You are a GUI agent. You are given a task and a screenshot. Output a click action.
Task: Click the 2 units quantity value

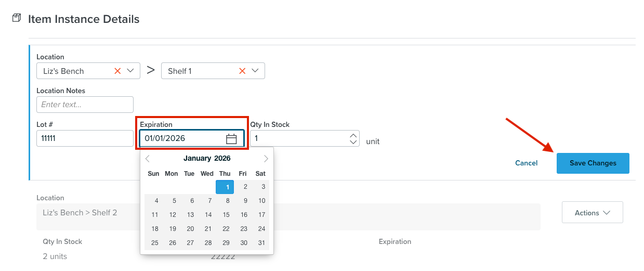tap(55, 256)
